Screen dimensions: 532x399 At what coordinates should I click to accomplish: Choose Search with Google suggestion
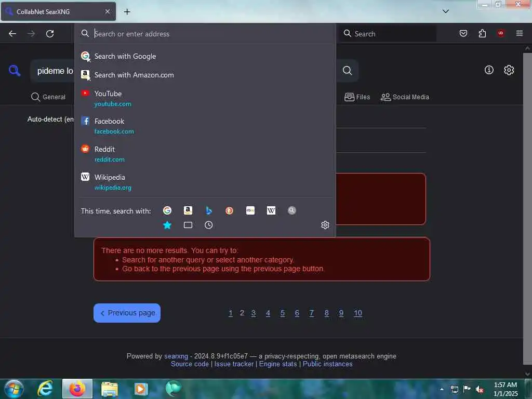pos(205,56)
